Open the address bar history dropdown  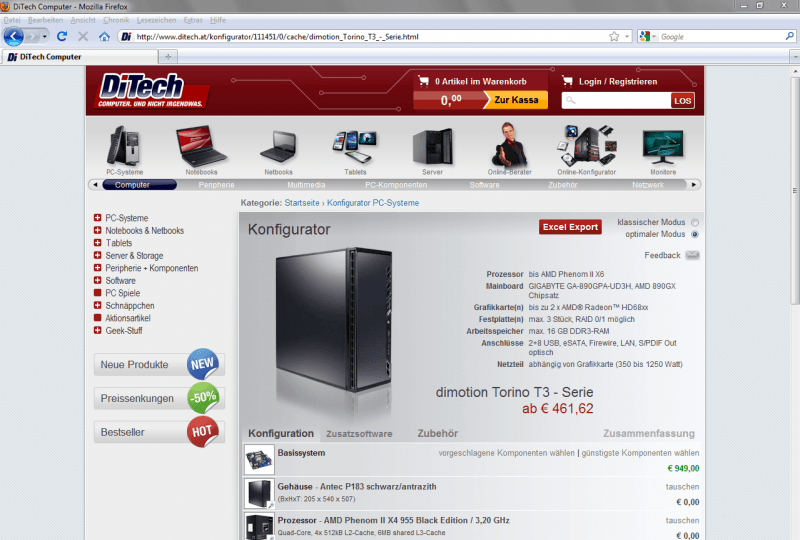pos(627,37)
